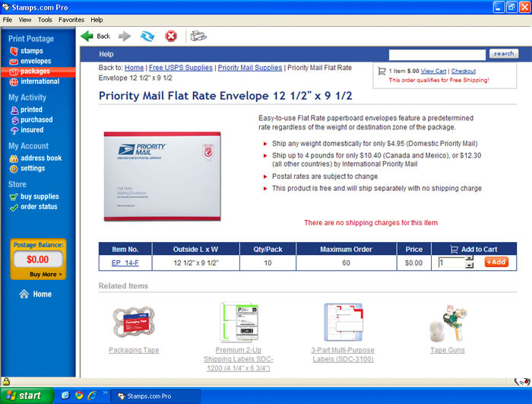Expand the quick launch overflow chevron

pos(105,393)
